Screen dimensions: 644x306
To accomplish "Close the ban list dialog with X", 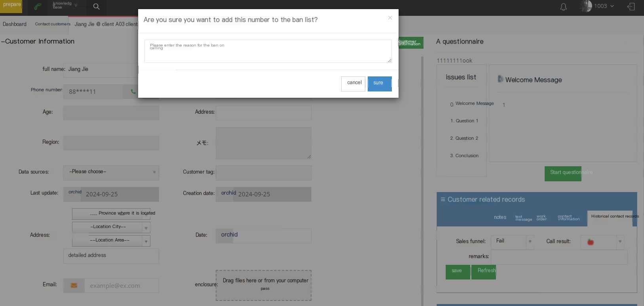I will point(390,18).
